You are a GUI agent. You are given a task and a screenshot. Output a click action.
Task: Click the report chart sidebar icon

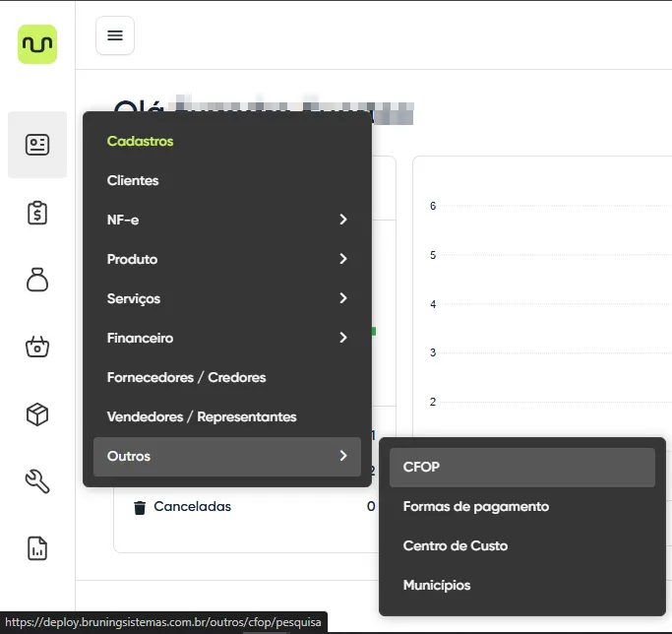click(37, 548)
